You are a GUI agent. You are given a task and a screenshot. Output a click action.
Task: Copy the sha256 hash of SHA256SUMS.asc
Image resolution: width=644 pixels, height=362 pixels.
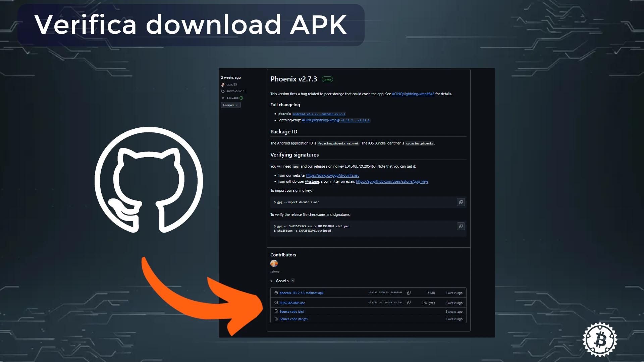click(409, 302)
